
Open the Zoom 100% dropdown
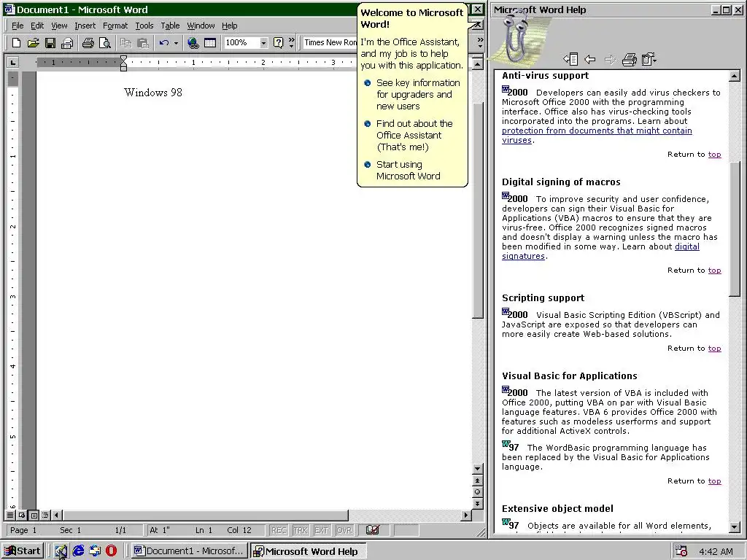[x=263, y=43]
